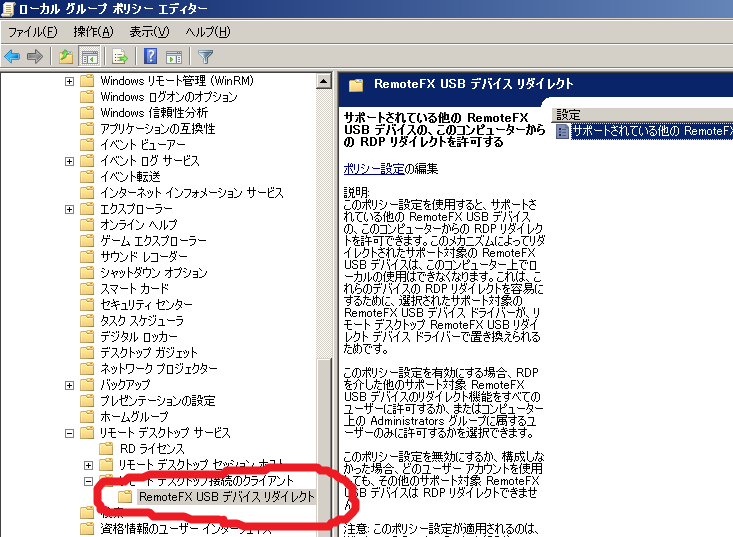Select RD ライセンス folder
Viewport: 733px width, 537px height.
click(x=152, y=449)
